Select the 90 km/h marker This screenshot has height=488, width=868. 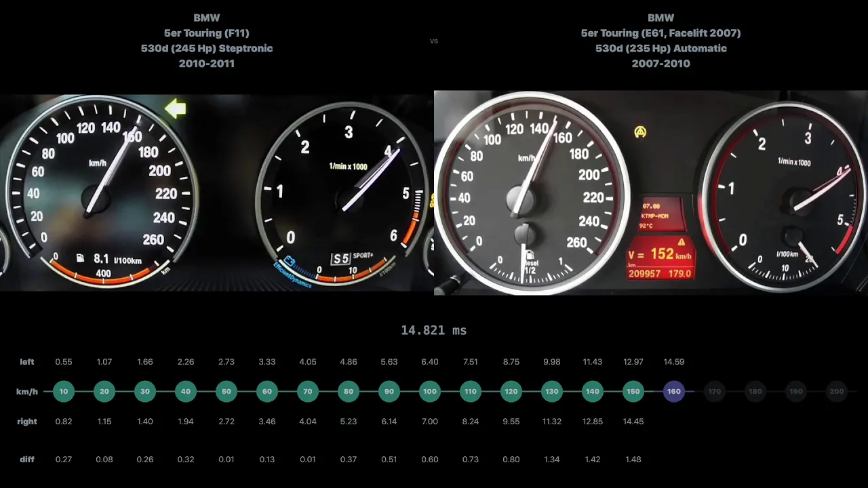[x=389, y=392]
